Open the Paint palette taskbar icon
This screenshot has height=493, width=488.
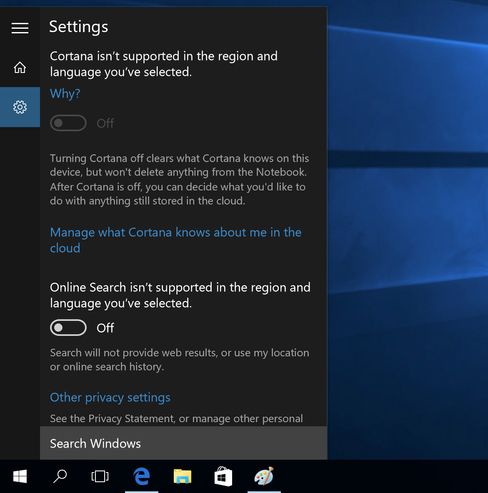pyautogui.click(x=264, y=476)
